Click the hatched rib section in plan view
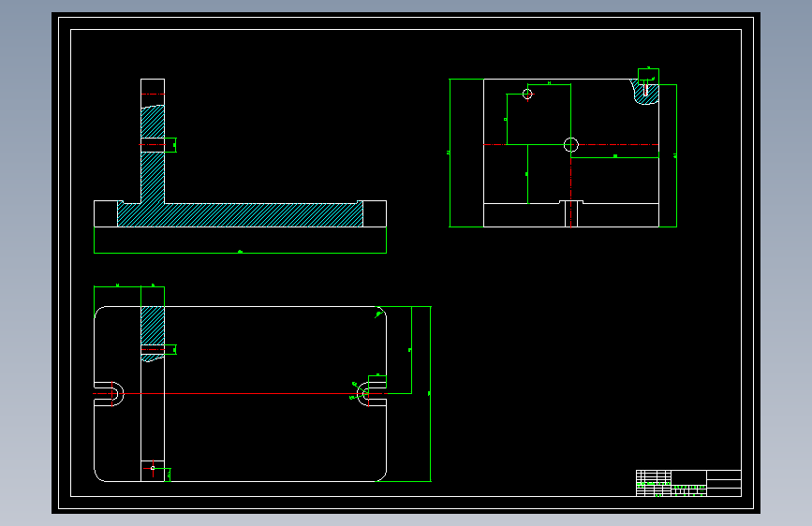The height and width of the screenshot is (526, 812). tap(153, 326)
